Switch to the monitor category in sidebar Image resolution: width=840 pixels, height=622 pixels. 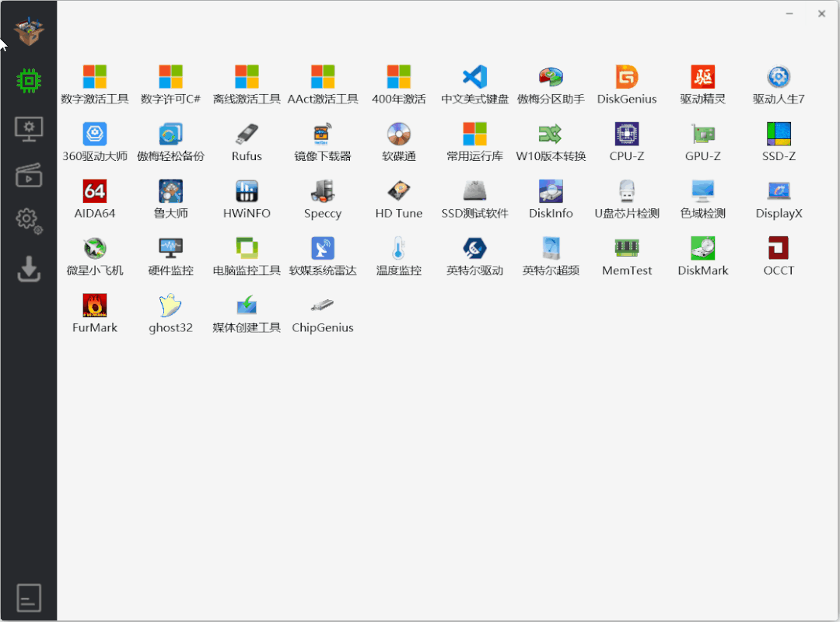coord(29,128)
